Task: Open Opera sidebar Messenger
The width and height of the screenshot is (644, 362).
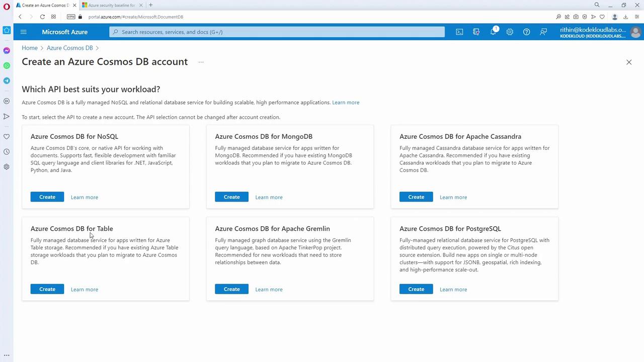Action: click(x=7, y=51)
